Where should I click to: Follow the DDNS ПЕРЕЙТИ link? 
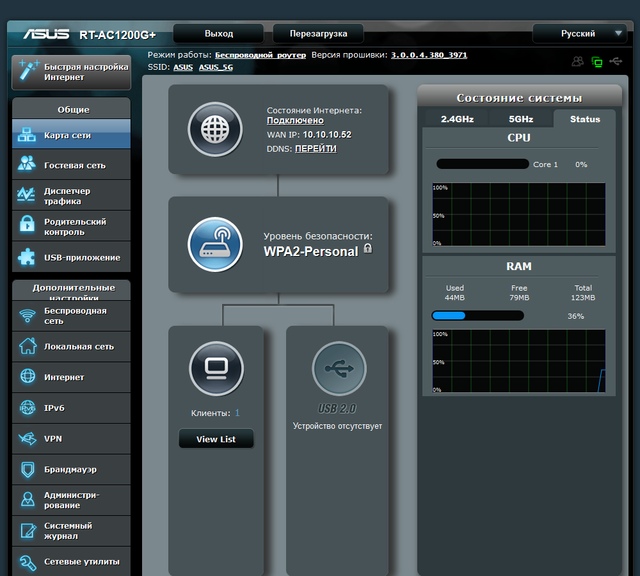tap(315, 148)
